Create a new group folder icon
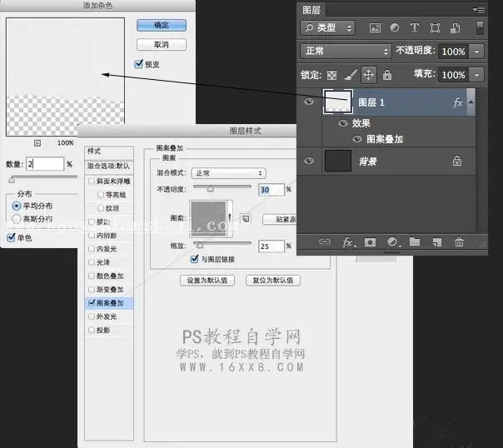This screenshot has width=503, height=448. pyautogui.click(x=415, y=241)
